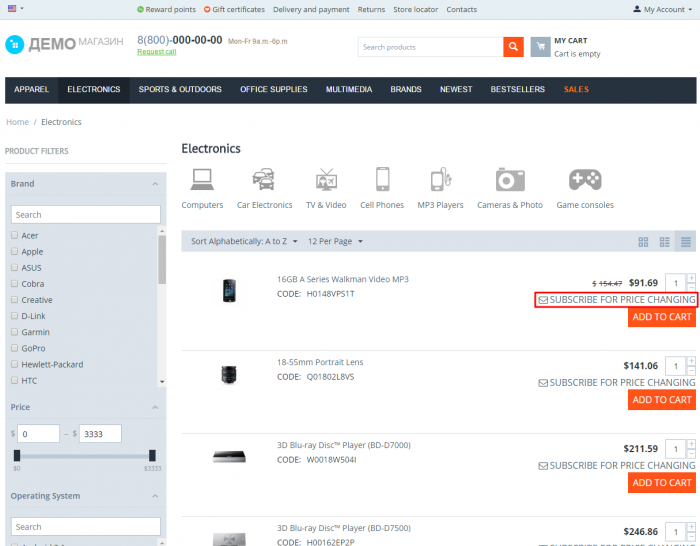Click the Reward points link
This screenshot has width=700, height=546.
(166, 9)
